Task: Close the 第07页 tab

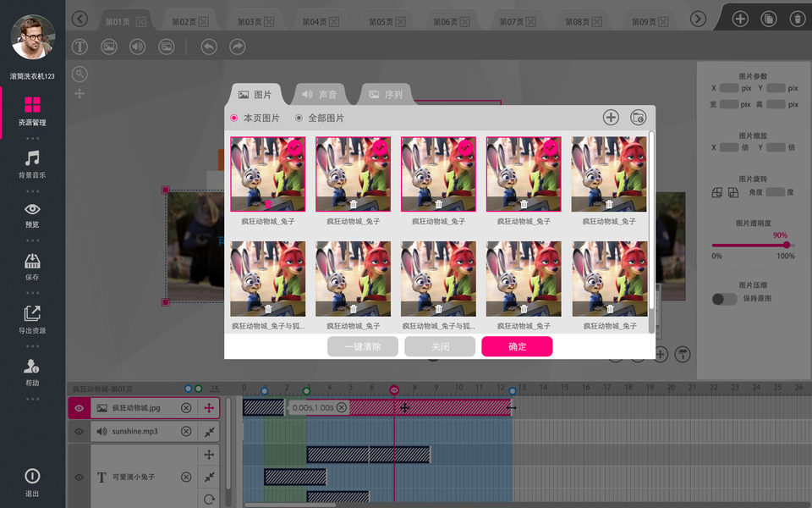Action: pos(531,22)
